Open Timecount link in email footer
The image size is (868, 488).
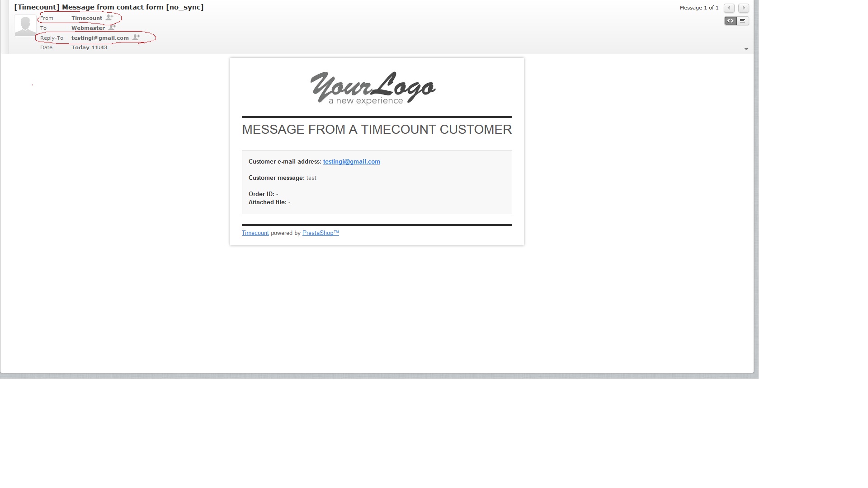click(255, 233)
